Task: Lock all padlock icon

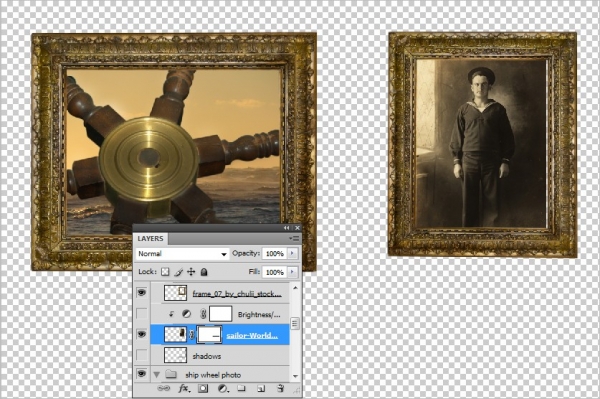Action: 204,272
